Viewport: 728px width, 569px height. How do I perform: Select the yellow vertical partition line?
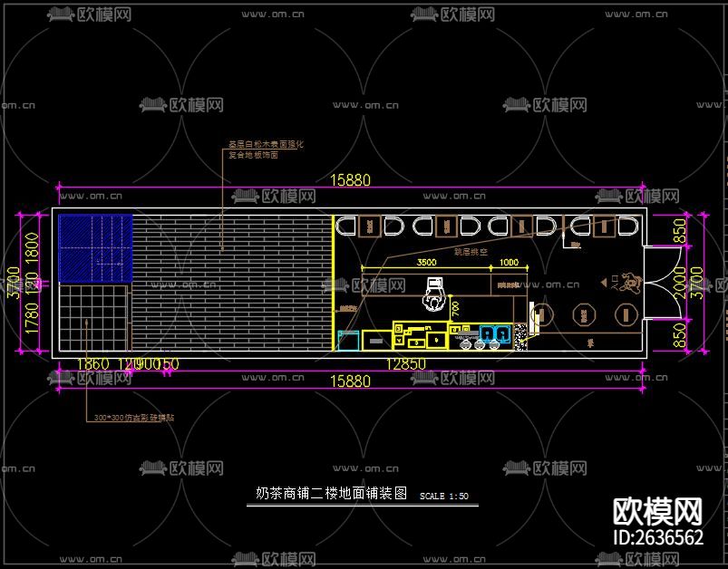tap(334, 282)
